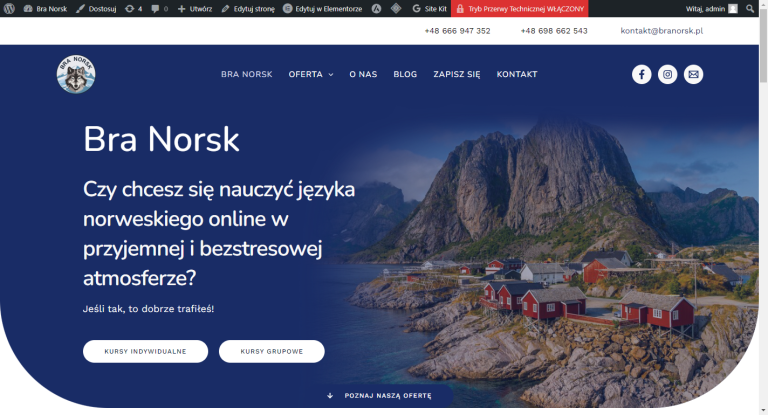Image resolution: width=768 pixels, height=415 pixels.
Task: Click the KURSY GRUPOWE button
Action: pos(271,351)
